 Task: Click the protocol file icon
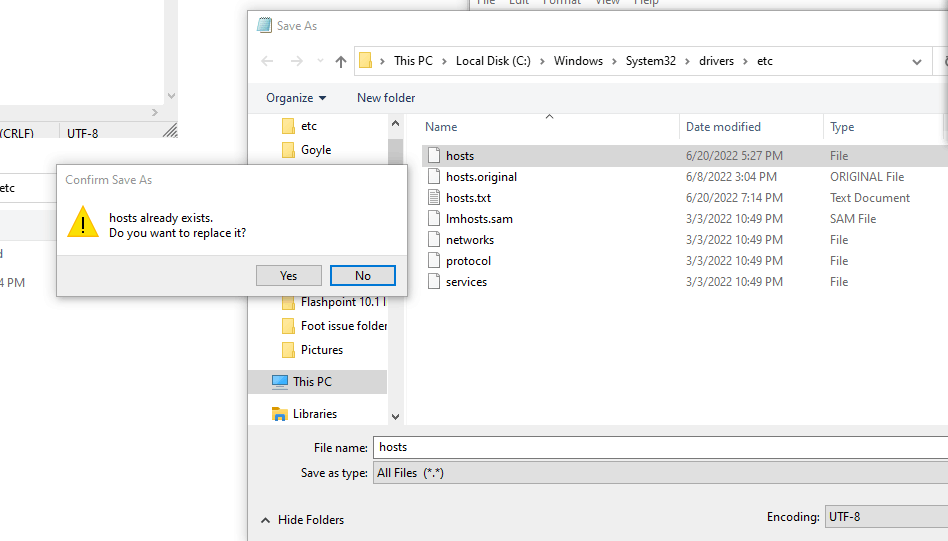pyautogui.click(x=433, y=261)
